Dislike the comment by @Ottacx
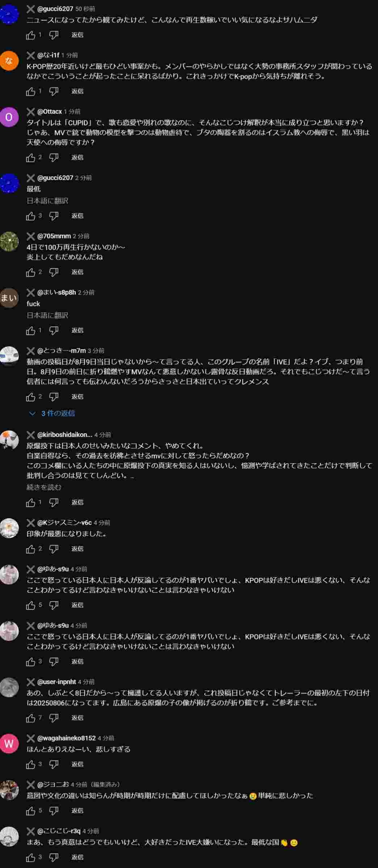This screenshot has height=868, width=378. (54, 157)
